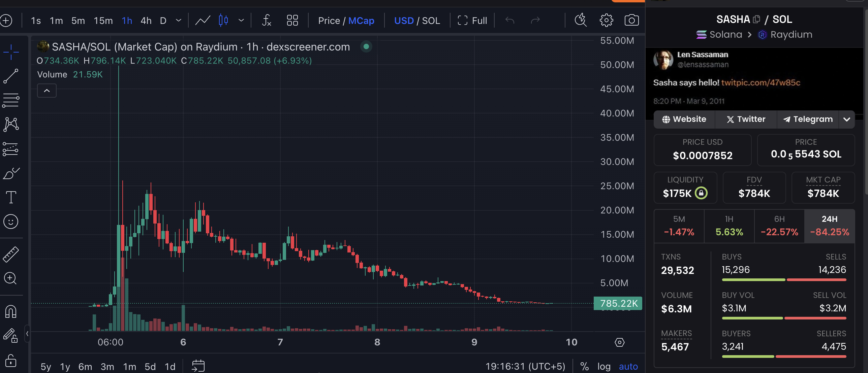Open the indicators fx menu
Image resolution: width=868 pixels, height=373 pixels.
[x=267, y=21]
